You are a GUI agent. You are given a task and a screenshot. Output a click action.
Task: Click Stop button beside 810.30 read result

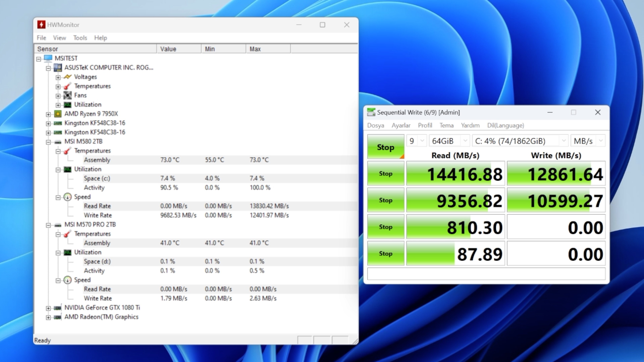click(386, 227)
